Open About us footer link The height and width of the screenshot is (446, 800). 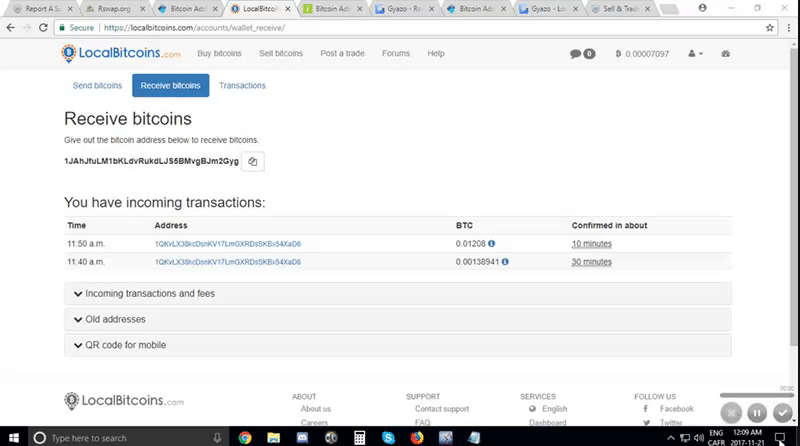[x=315, y=409]
